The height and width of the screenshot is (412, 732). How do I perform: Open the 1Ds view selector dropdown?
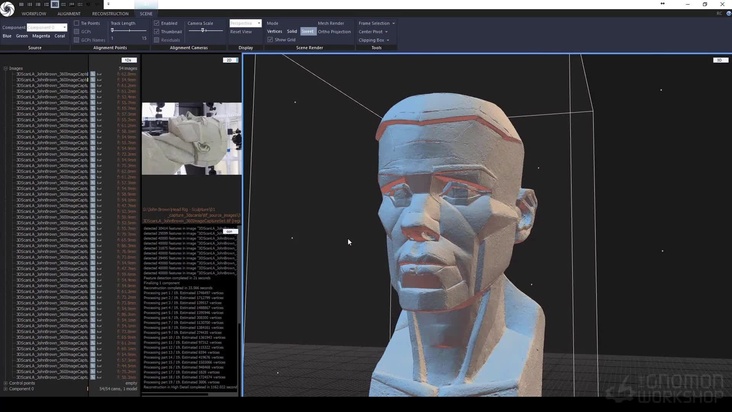pyautogui.click(x=129, y=60)
